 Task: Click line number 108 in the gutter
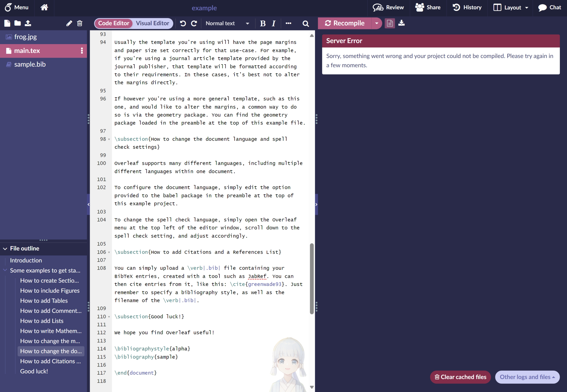click(101, 268)
